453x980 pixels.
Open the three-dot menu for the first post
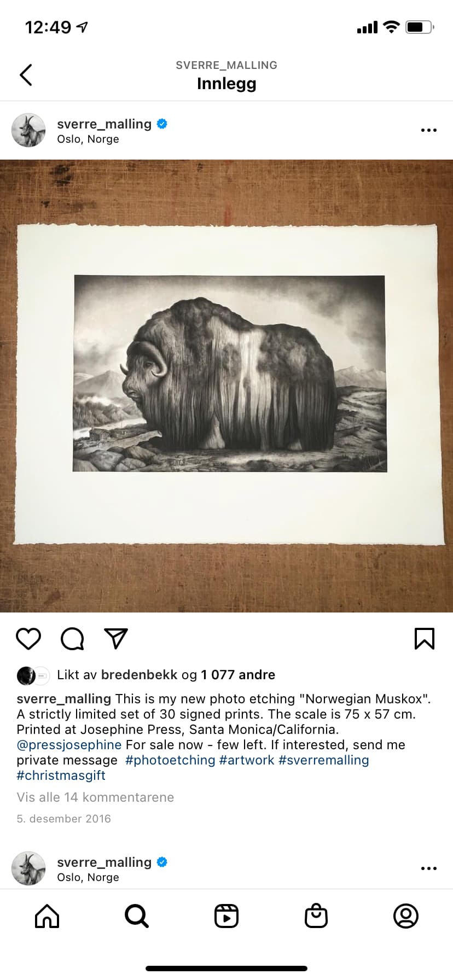[x=429, y=130]
